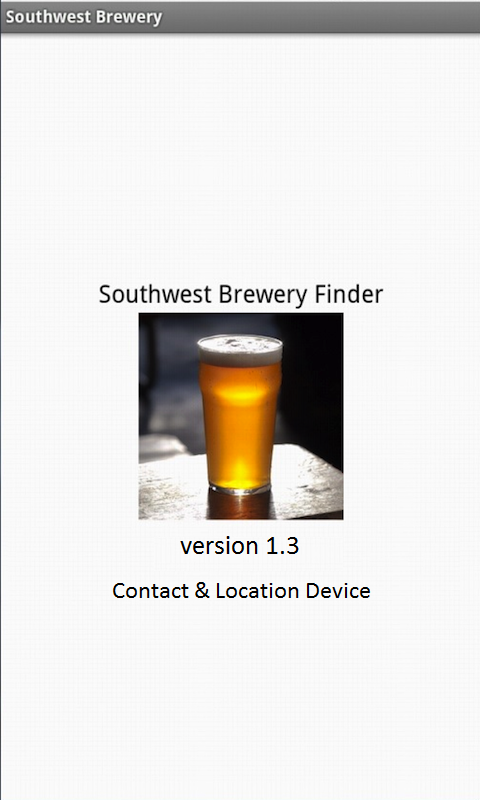Click the number 1.3 in version text

[283, 545]
